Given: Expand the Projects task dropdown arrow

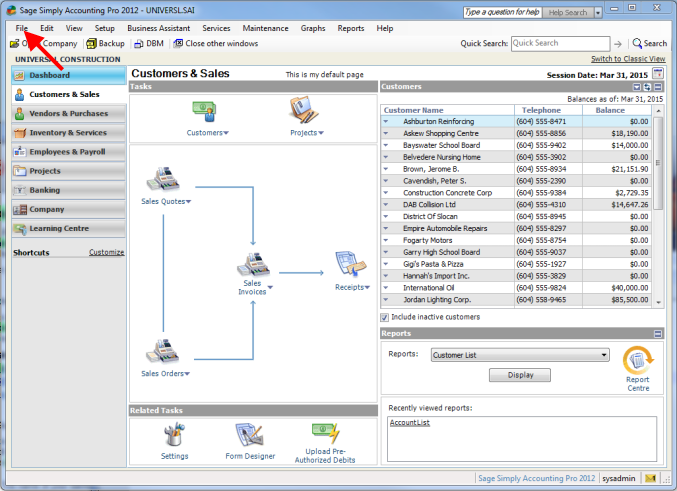Looking at the screenshot, I should click(321, 133).
